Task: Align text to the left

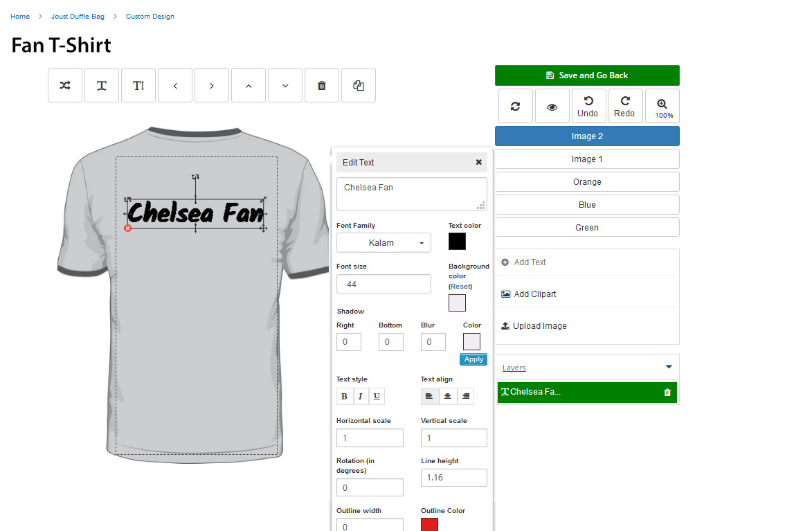Action: (429, 396)
